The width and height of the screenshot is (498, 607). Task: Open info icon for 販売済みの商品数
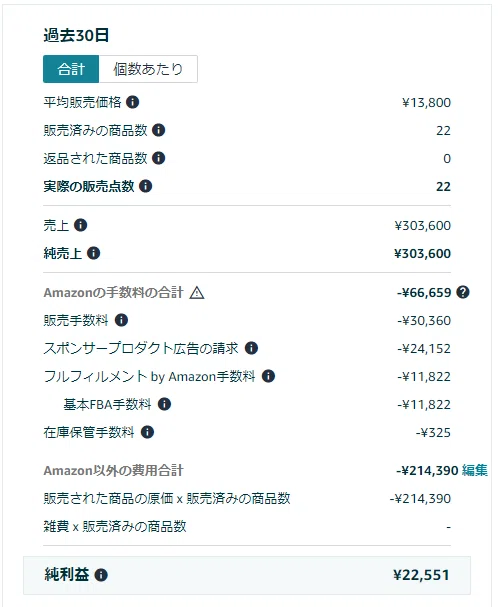pos(158,130)
